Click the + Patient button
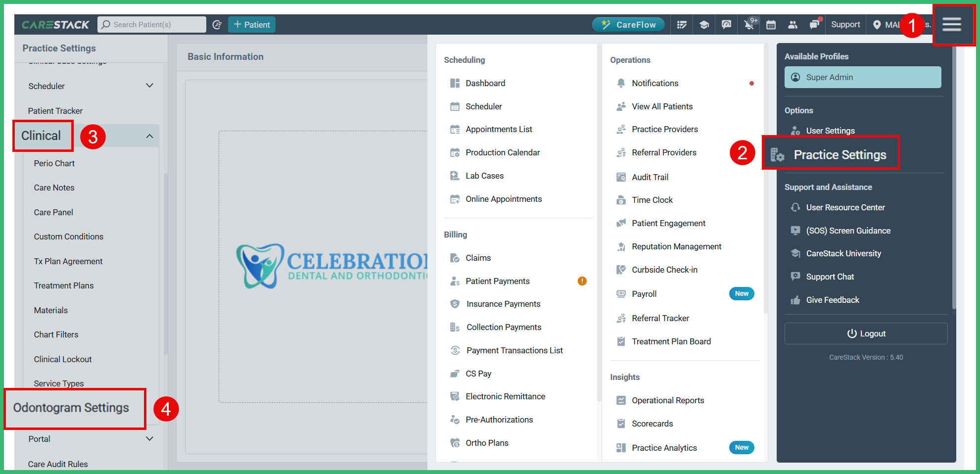Image resolution: width=980 pixels, height=474 pixels. point(251,24)
